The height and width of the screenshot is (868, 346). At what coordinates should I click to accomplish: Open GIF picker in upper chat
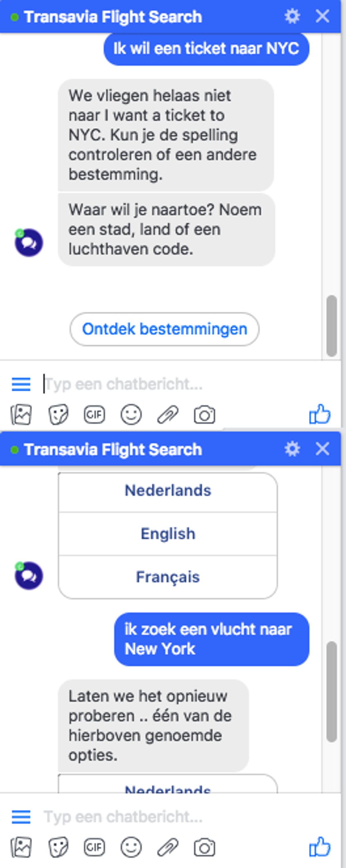click(x=94, y=415)
